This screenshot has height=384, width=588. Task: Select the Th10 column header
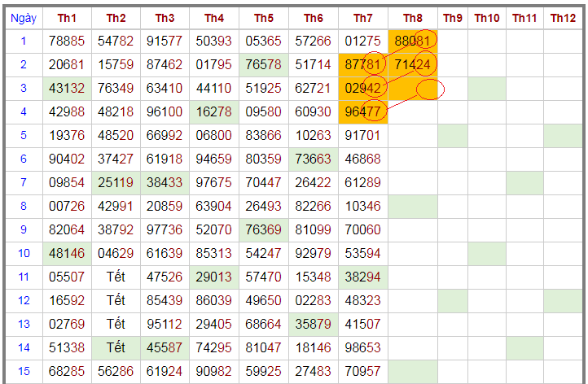click(x=487, y=17)
